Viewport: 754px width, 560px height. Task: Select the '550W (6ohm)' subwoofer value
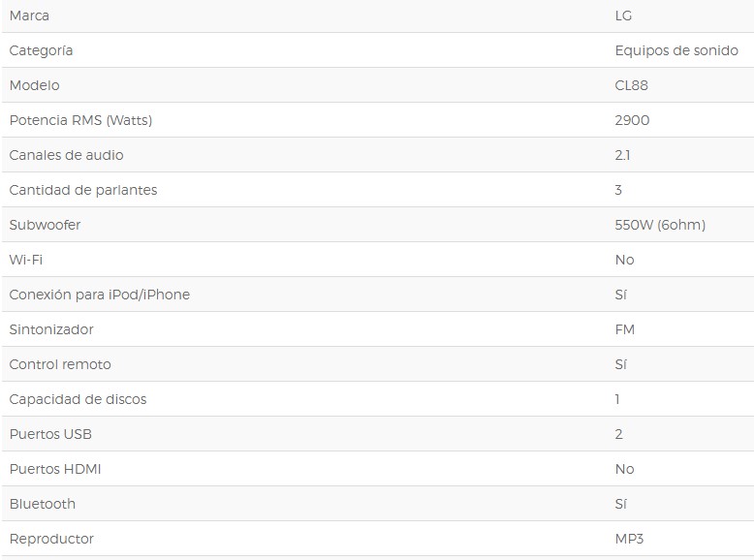(x=660, y=225)
